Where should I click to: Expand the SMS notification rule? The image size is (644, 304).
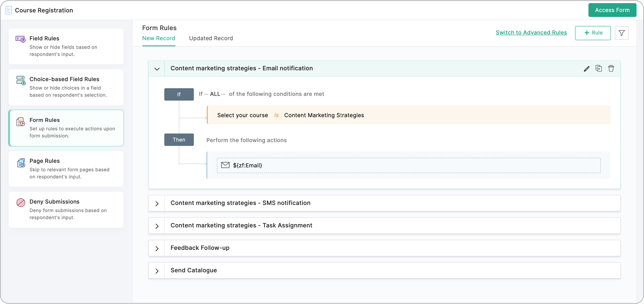(x=157, y=203)
